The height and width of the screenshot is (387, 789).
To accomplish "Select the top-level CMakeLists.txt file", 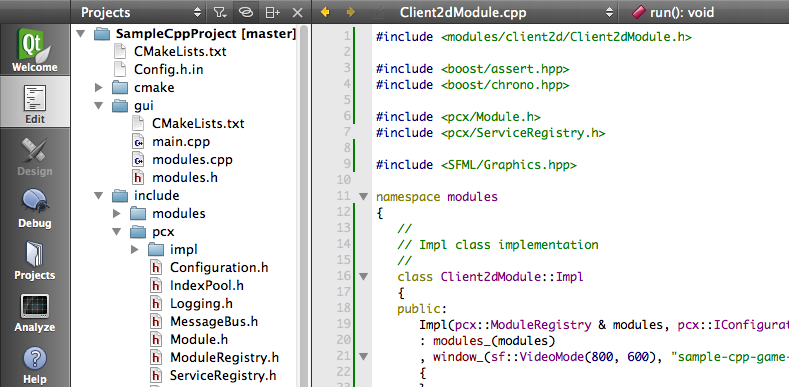I will (180, 51).
